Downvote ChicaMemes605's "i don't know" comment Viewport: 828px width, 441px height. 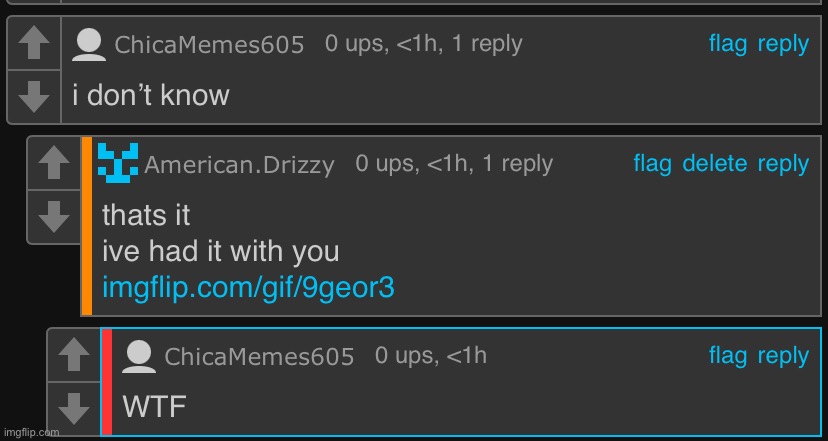pos(34,97)
